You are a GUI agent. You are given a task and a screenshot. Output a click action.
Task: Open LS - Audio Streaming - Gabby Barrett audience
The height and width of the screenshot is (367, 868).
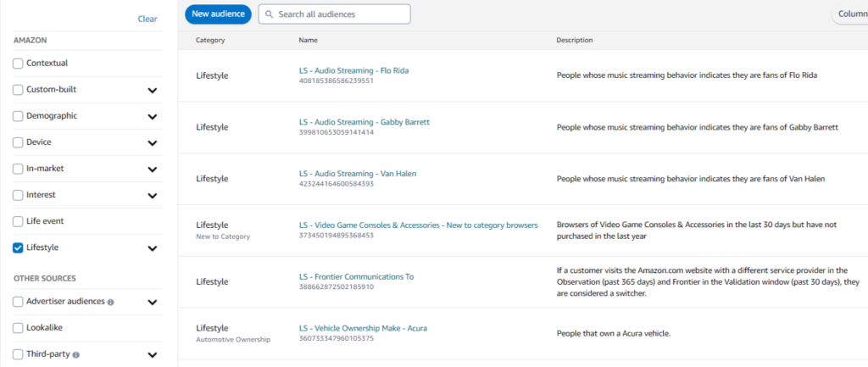coord(364,122)
